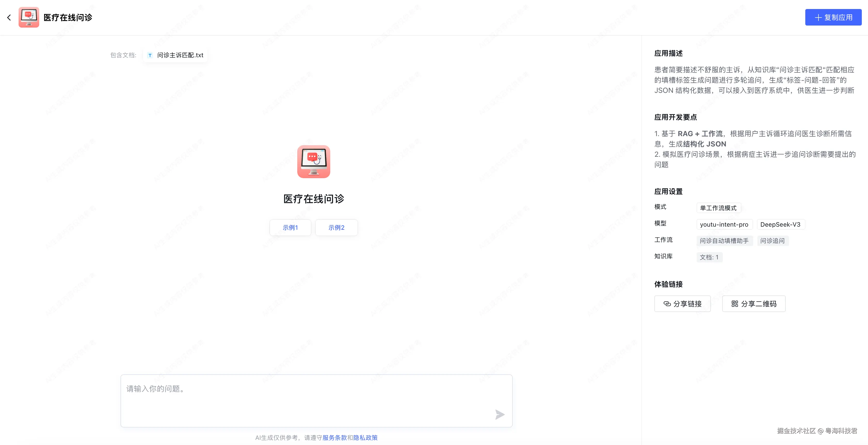Click the text file type icon
Screen dimensions: 868x445
(150, 55)
